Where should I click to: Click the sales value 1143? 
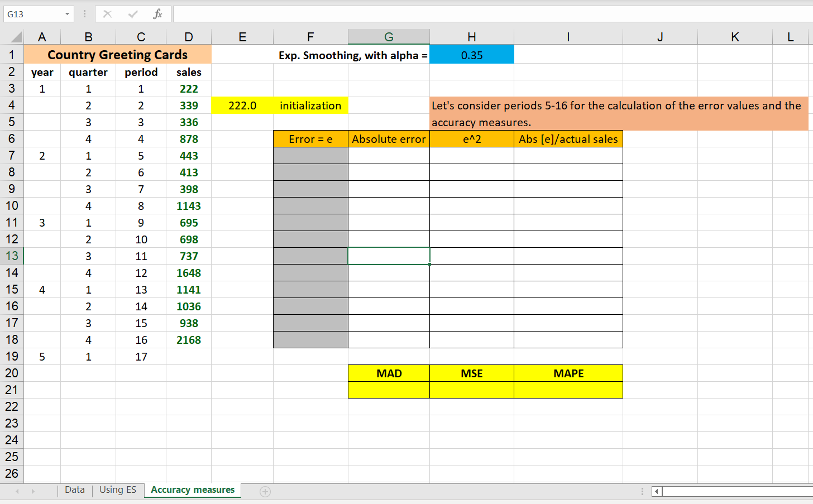pos(189,206)
